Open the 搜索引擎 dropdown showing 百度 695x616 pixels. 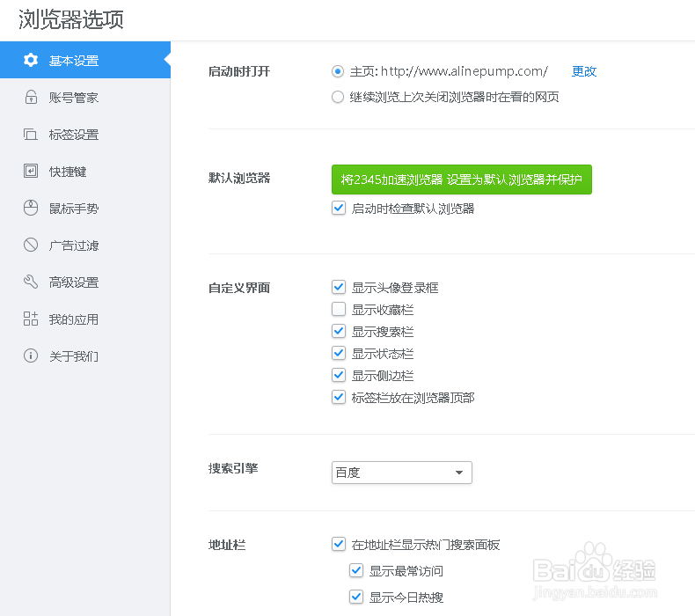pos(401,473)
